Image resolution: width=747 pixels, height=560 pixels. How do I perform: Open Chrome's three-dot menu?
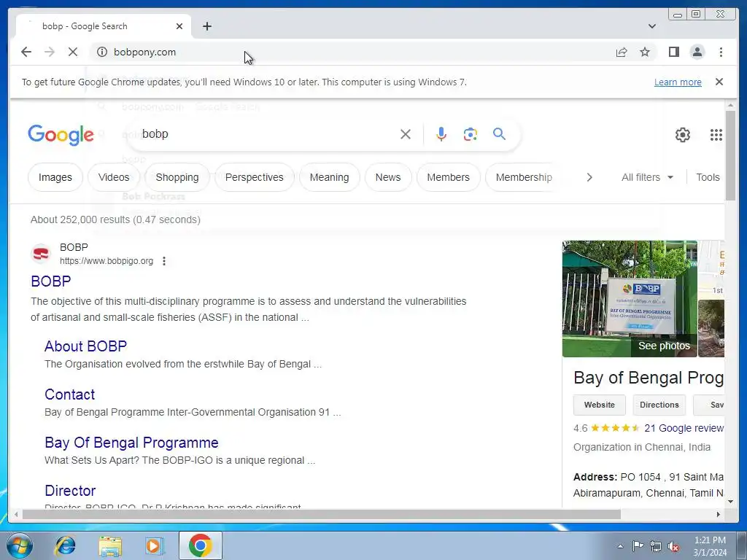pos(721,52)
